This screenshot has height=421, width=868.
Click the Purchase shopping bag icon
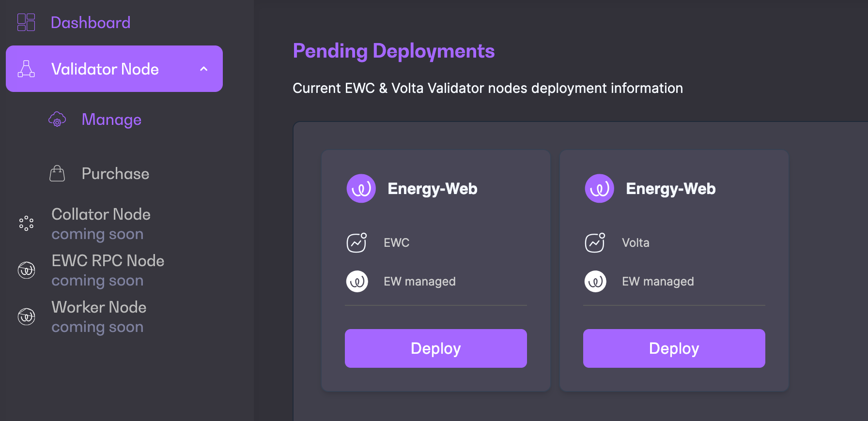tap(57, 173)
